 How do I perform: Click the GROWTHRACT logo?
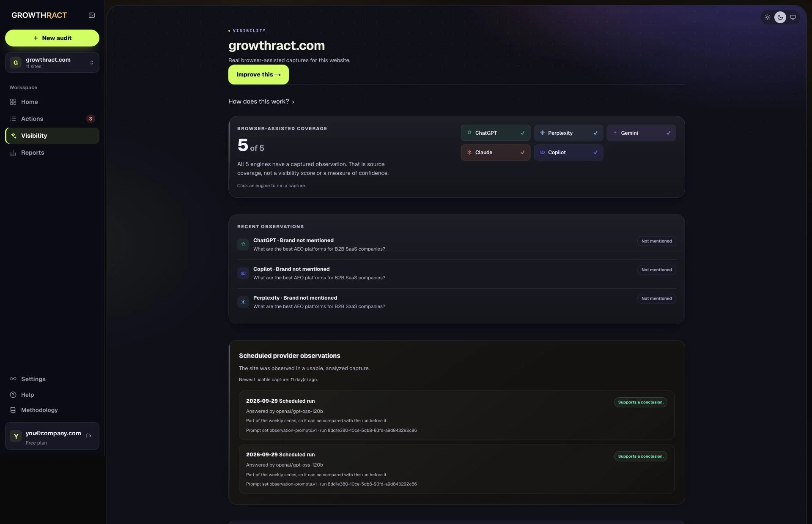click(39, 15)
